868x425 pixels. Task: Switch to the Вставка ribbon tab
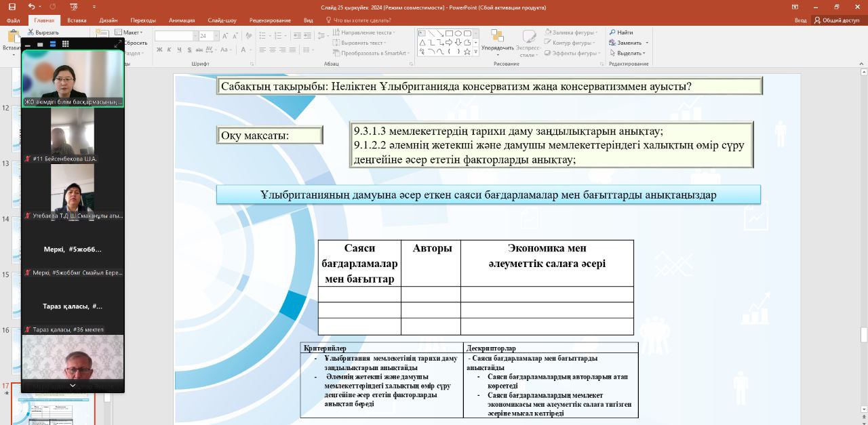(77, 20)
